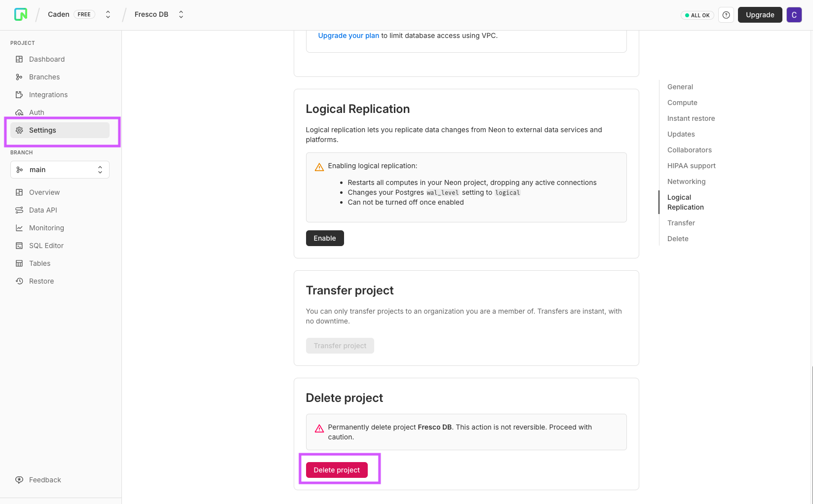Open the main branch dropdown
Screen dimensions: 813x504
click(x=60, y=170)
